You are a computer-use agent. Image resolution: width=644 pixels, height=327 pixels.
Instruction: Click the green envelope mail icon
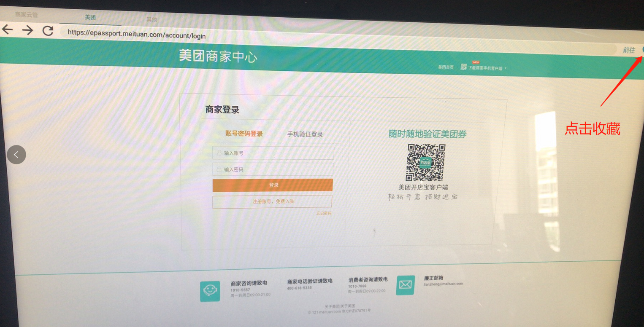pos(405,285)
